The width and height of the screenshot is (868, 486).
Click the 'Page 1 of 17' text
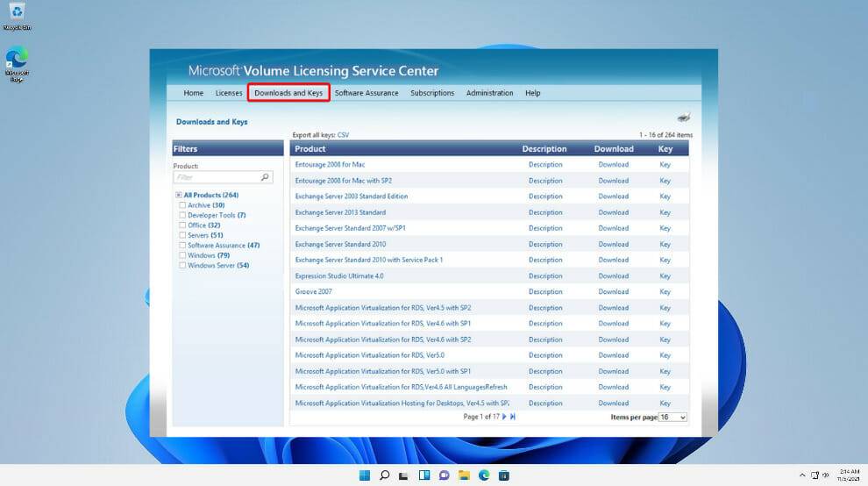[x=481, y=417]
